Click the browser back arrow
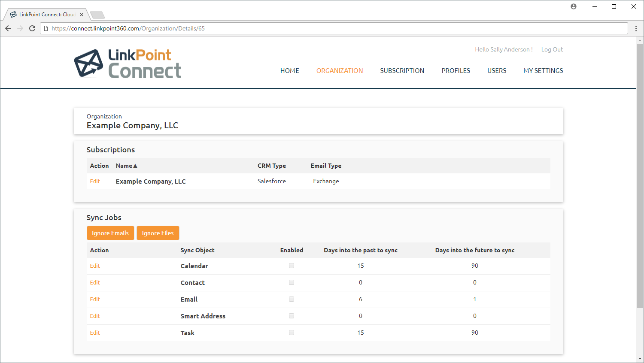This screenshot has width=644, height=363. tap(8, 28)
